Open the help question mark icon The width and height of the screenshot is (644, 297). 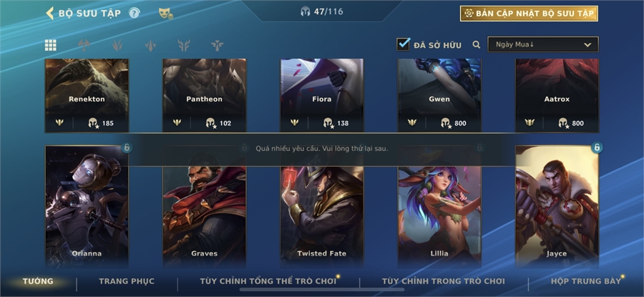[x=135, y=13]
